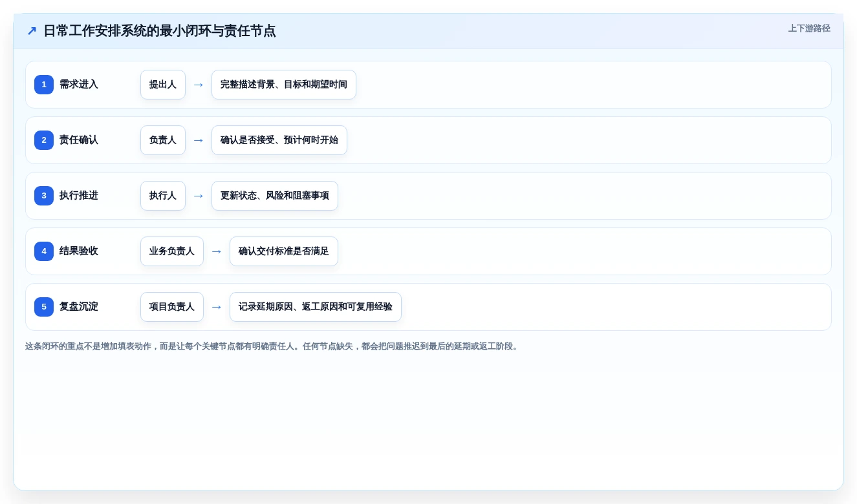Click the 上下游路径 label in the header

(x=809, y=28)
